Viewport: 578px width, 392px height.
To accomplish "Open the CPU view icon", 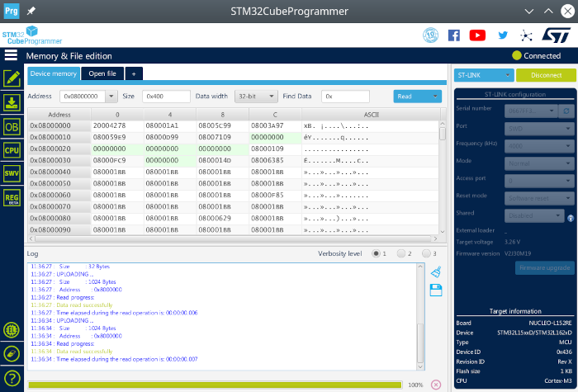I will tap(12, 150).
